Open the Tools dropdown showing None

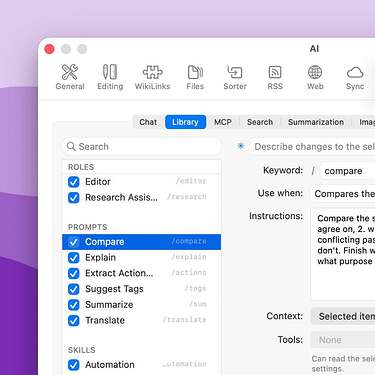coord(343,340)
